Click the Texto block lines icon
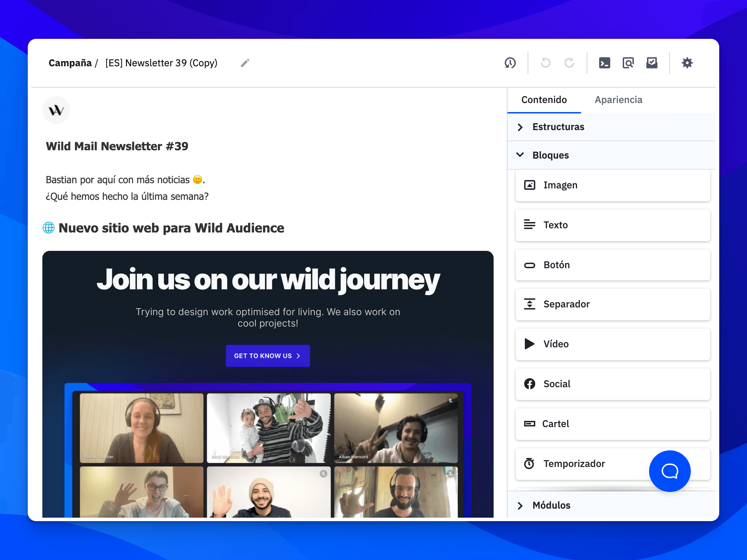This screenshot has width=747, height=560. click(530, 225)
